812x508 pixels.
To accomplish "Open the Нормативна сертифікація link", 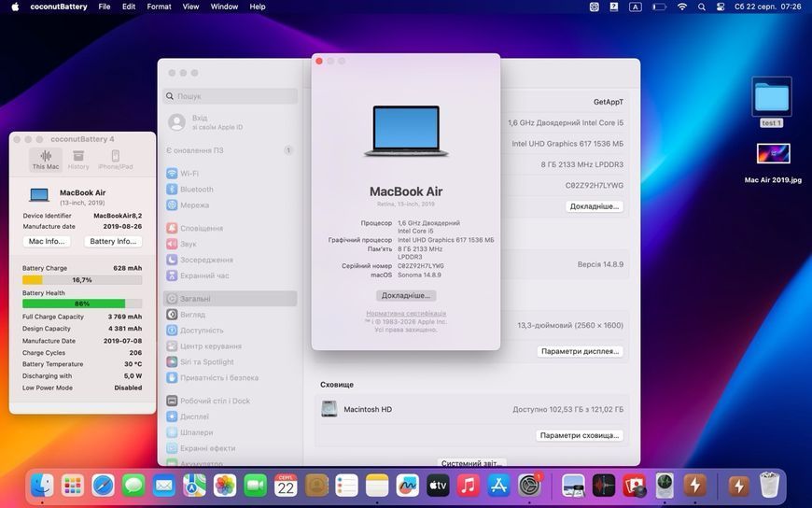I will click(x=406, y=314).
